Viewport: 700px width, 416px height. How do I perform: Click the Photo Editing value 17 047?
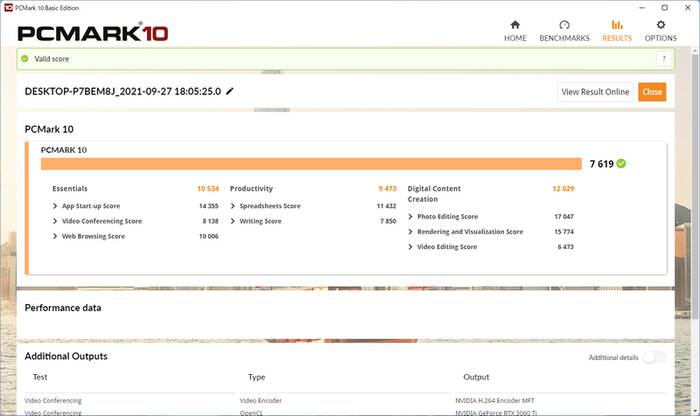click(x=564, y=216)
